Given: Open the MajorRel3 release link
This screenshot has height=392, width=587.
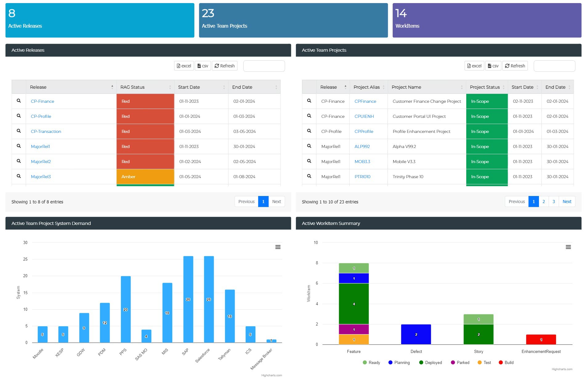Looking at the screenshot, I should click(41, 177).
